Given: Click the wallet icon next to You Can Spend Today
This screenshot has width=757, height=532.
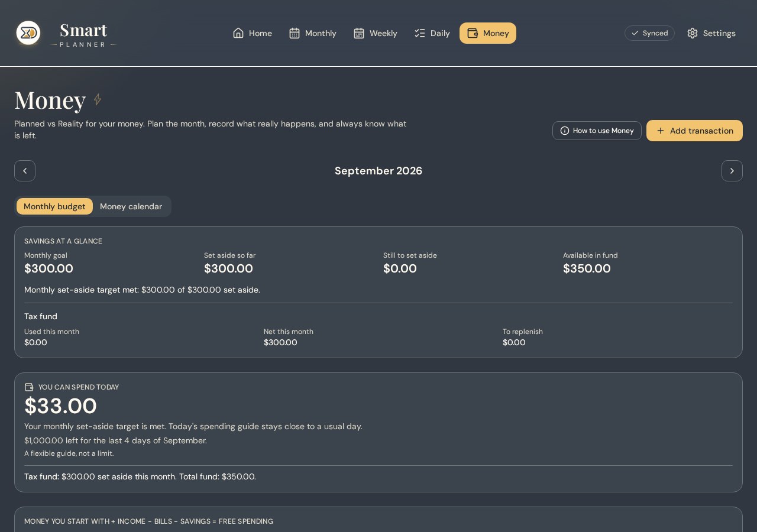Looking at the screenshot, I should tap(29, 387).
